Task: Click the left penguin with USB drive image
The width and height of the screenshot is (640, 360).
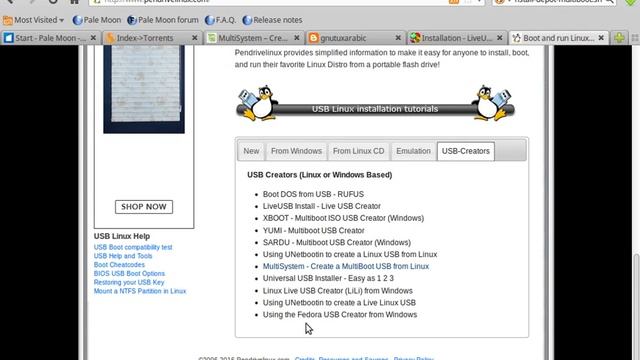Action: pos(257,103)
